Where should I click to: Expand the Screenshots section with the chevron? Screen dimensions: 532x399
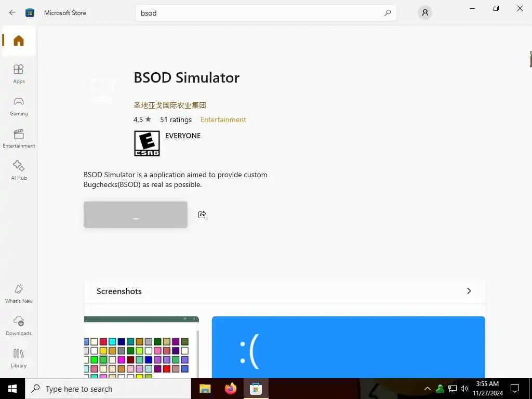(469, 291)
